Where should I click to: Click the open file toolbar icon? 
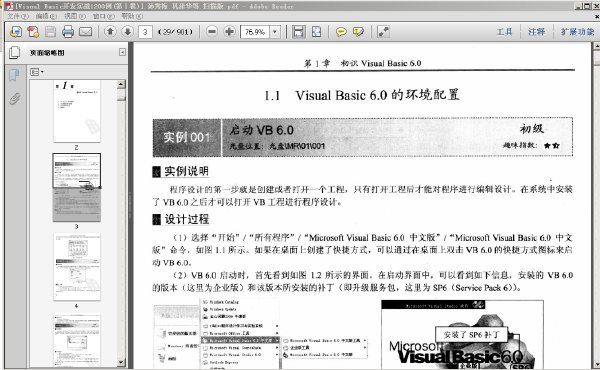[16, 32]
